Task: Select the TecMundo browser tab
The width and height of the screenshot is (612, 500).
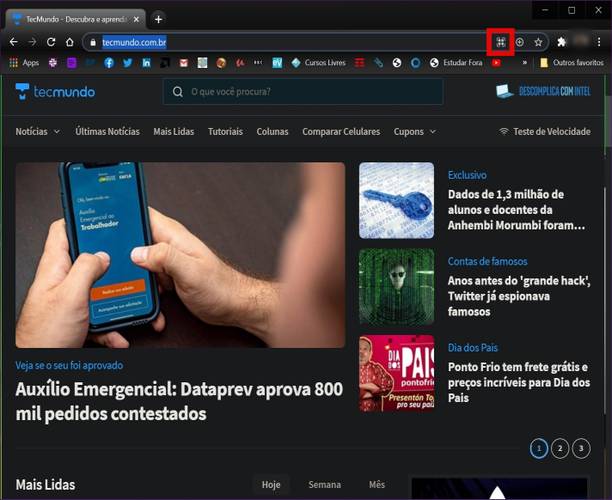Action: 75,19
